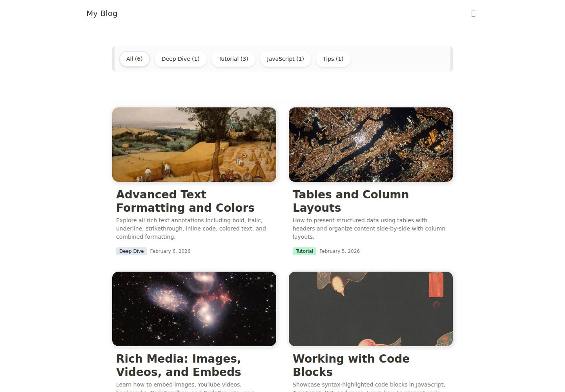Choose the Tips (1) filter
Viewport: 565px width, 392px height.
click(x=333, y=59)
